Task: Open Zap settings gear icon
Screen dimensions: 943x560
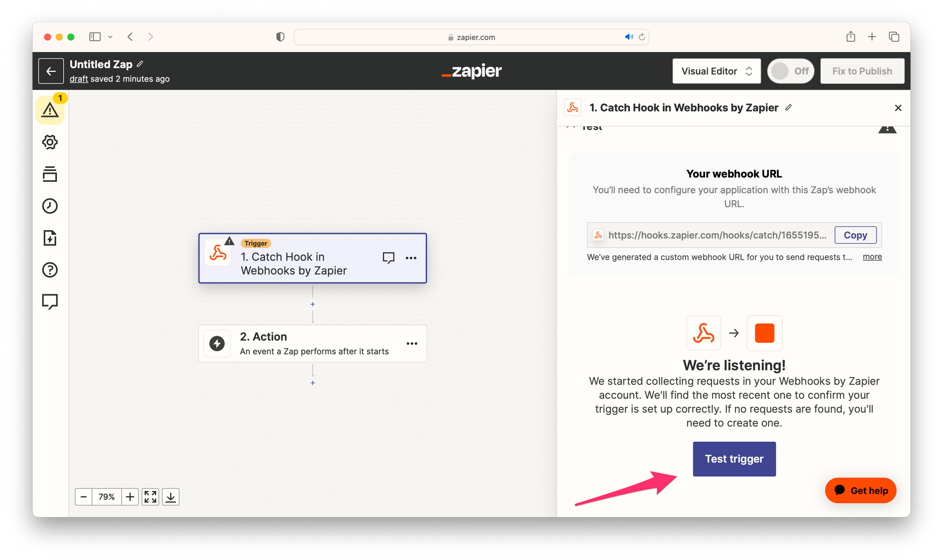Action: coord(50,142)
